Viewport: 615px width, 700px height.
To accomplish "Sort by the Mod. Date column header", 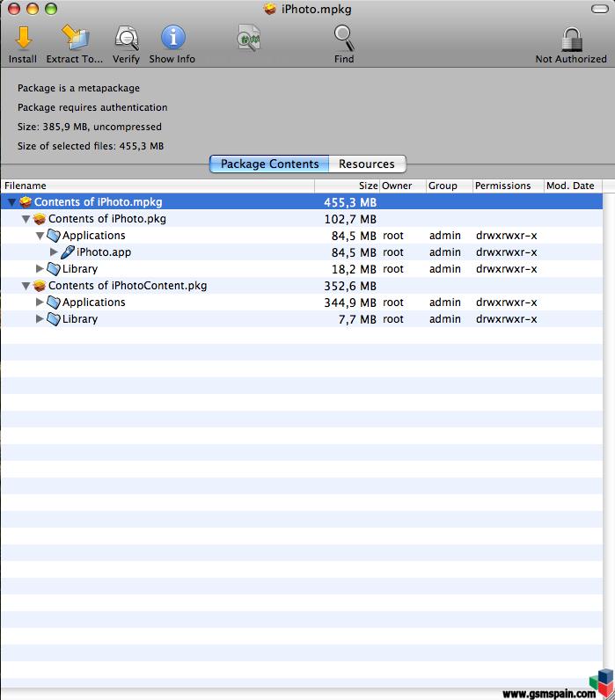I will click(x=573, y=186).
